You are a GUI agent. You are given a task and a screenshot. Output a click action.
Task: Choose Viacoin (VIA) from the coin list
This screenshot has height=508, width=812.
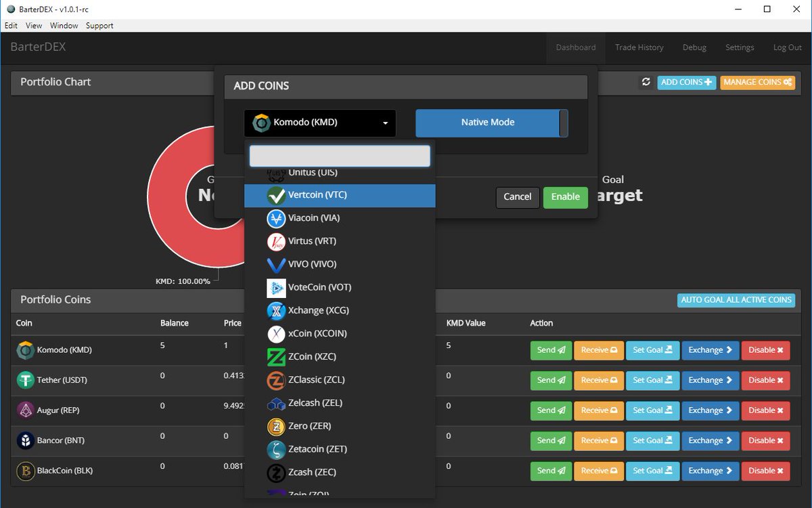coord(340,218)
